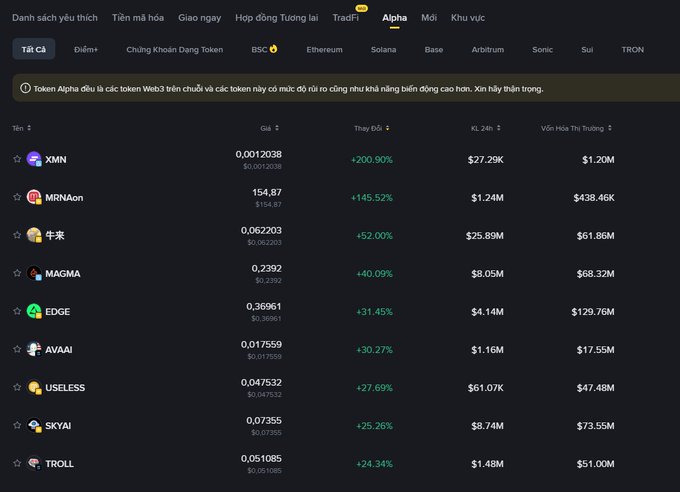Image resolution: width=680 pixels, height=492 pixels.
Task: Open XMN token name
Action: coord(56,160)
